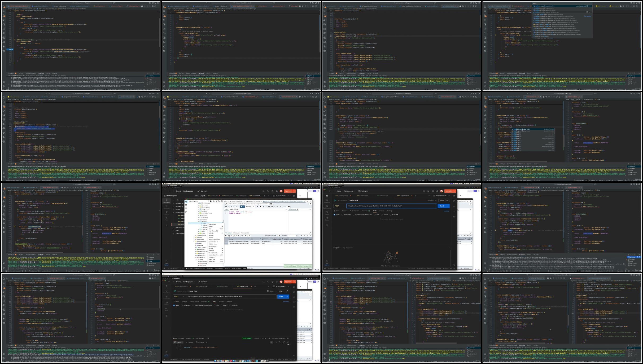Click the response search magnifier beside copy icon
The image size is (643, 364).
[279, 342]
